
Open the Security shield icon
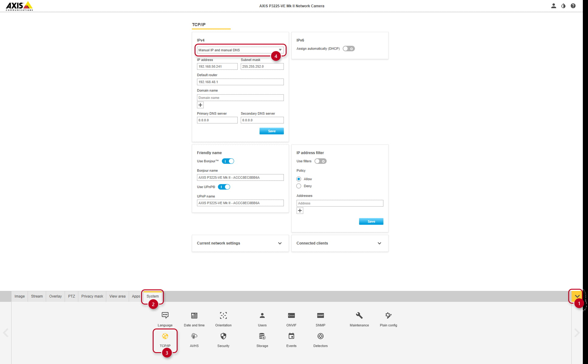point(223,336)
